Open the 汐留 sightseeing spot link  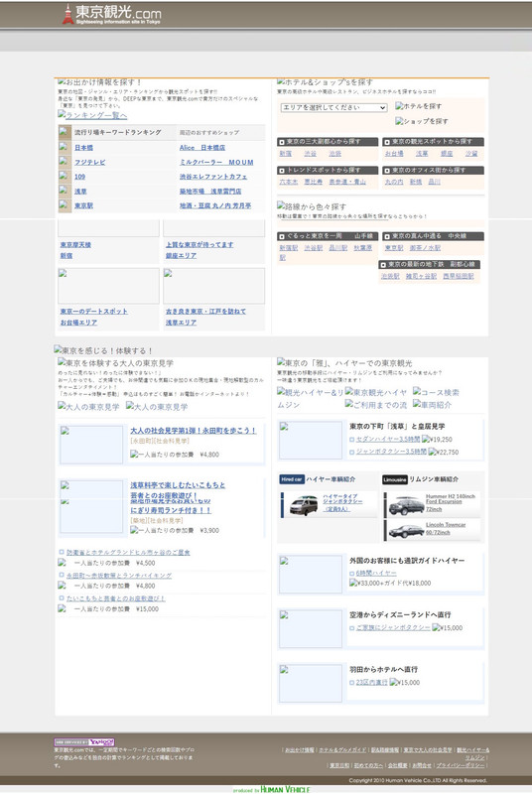471,153
